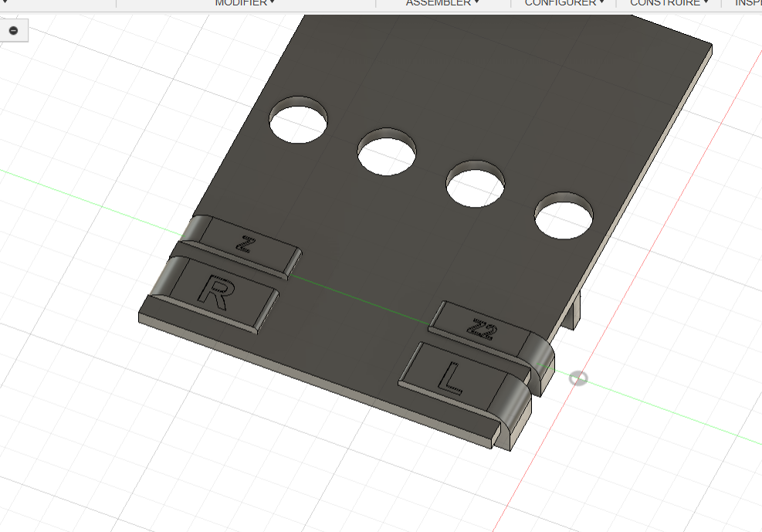Select the circular hole nearest the Z pad
The image size is (762, 532).
click(298, 120)
